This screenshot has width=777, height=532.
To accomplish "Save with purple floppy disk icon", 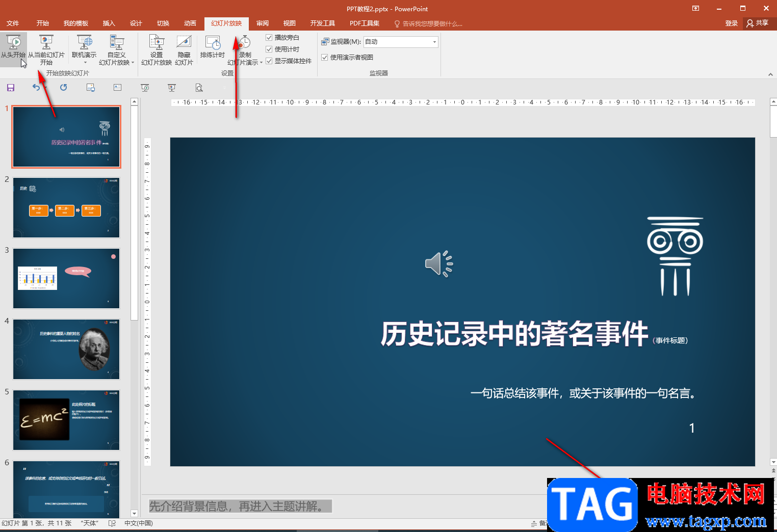I will [11, 88].
